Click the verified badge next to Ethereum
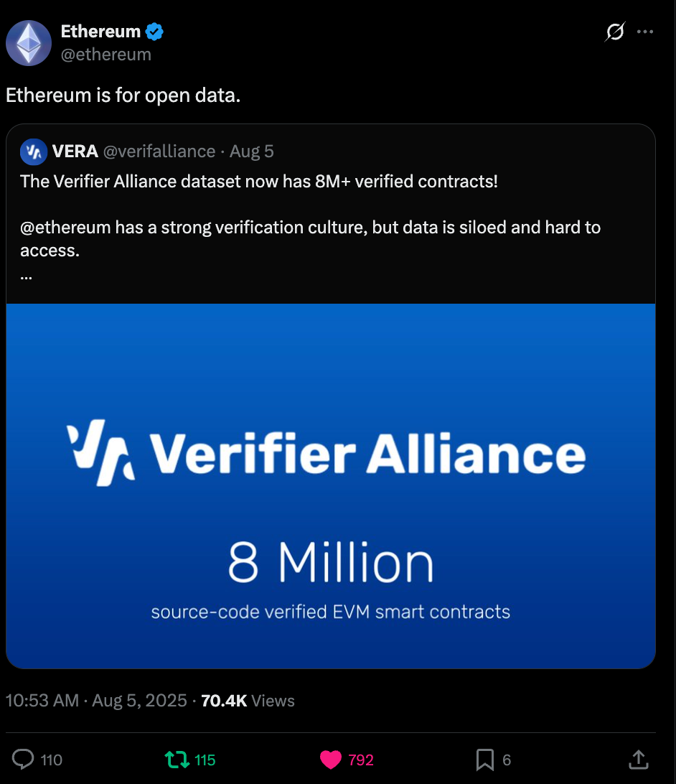This screenshot has width=676, height=784. click(154, 31)
